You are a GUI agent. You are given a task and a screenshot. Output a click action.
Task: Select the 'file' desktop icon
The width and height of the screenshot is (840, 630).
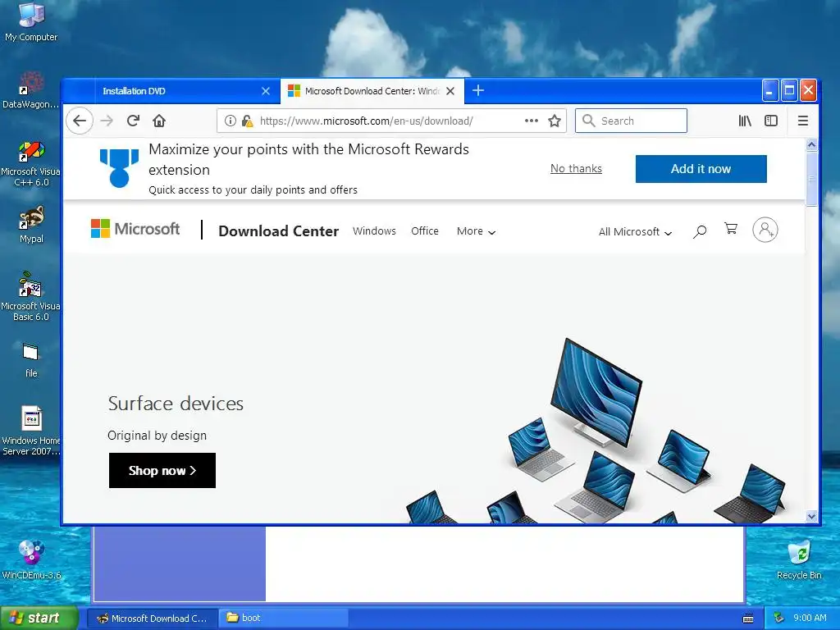tap(31, 360)
